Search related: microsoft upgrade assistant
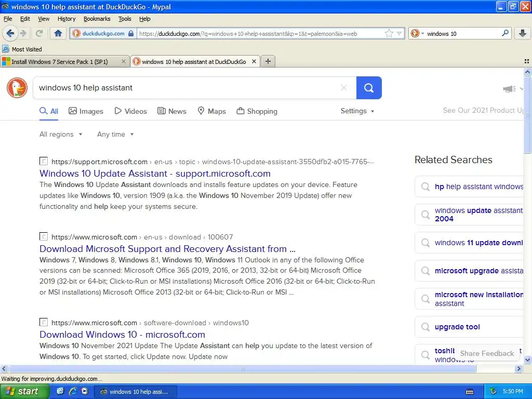This screenshot has height=399, width=532. 469,271
